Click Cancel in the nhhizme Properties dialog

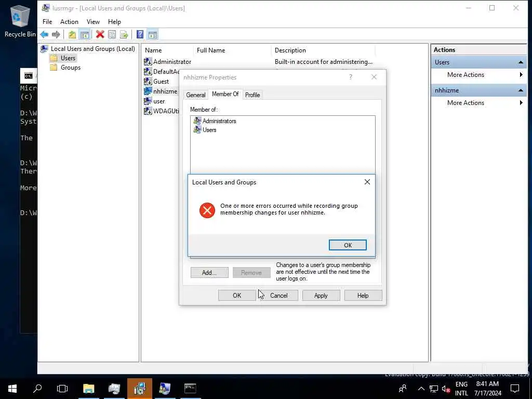(x=279, y=296)
